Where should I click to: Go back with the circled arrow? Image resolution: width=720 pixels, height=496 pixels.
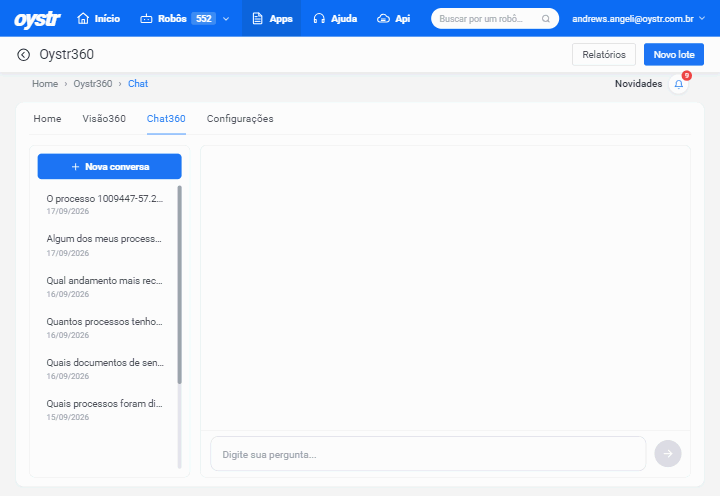[x=23, y=55]
